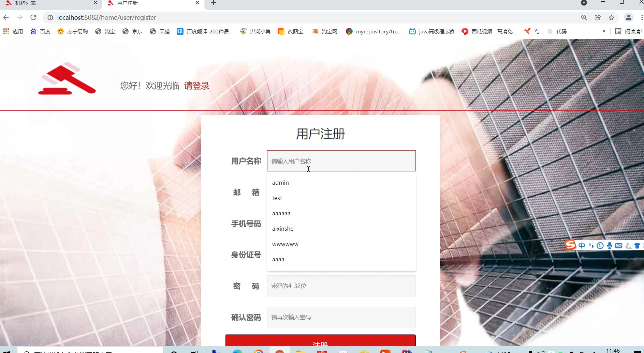Click the 请登录 login link
Image resolution: width=644 pixels, height=353 pixels.
pyautogui.click(x=197, y=86)
